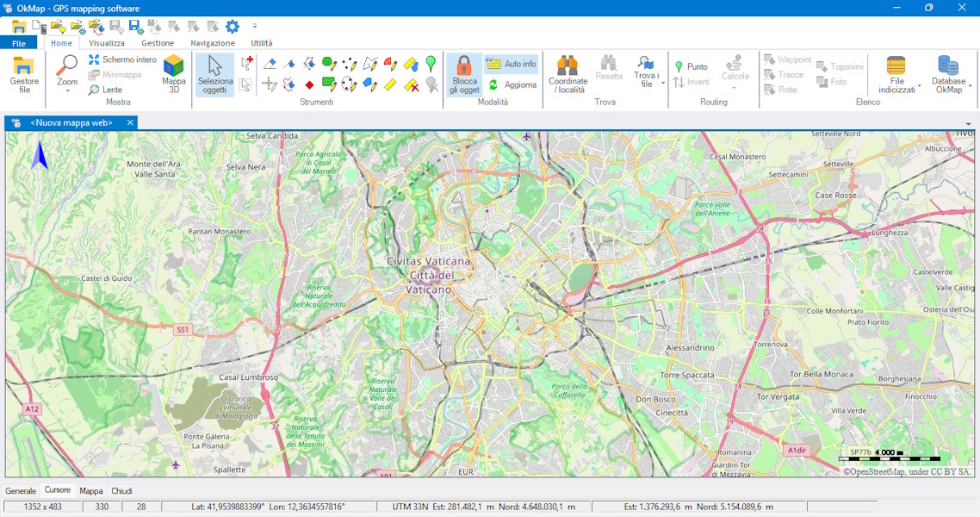Click the UTM 33N coordinates status entry

pyautogui.click(x=484, y=507)
